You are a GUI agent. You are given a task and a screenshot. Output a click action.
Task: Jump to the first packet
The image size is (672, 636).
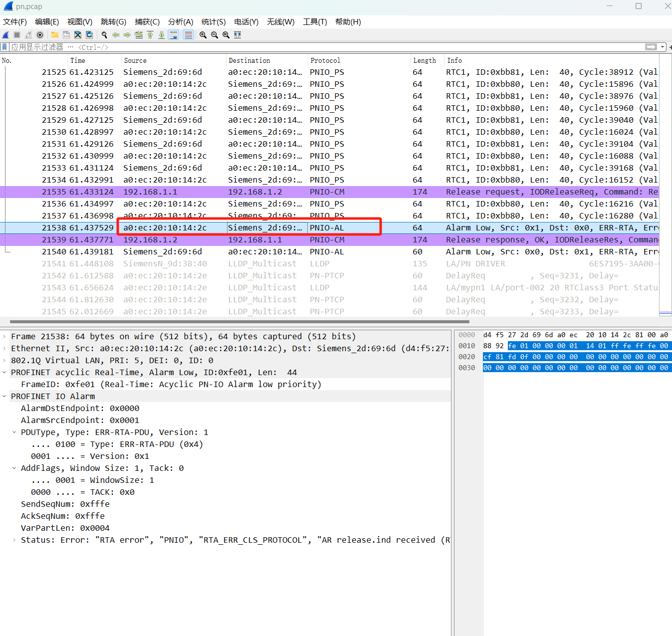point(150,35)
